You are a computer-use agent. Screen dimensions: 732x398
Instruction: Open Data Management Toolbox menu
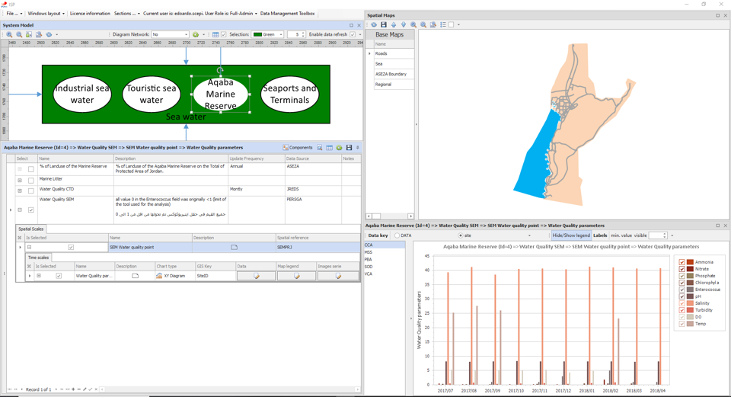(287, 14)
